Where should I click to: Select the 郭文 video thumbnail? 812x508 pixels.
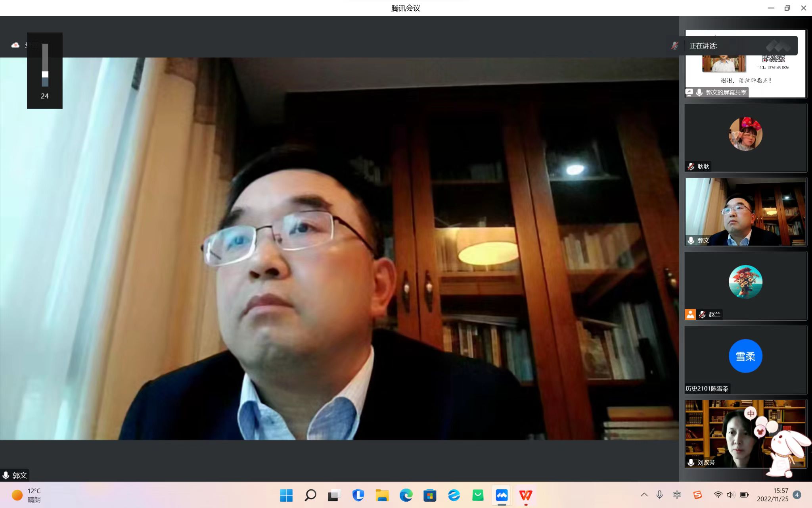pos(745,212)
